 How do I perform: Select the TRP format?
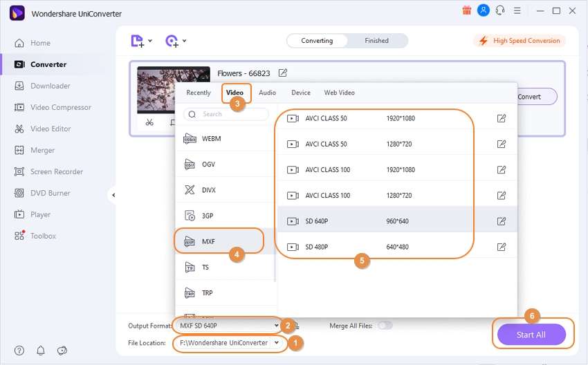pyautogui.click(x=226, y=293)
